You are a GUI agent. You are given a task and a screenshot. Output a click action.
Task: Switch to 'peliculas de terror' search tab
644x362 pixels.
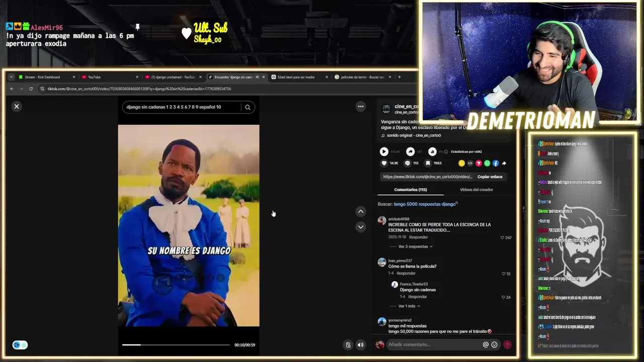[363, 77]
